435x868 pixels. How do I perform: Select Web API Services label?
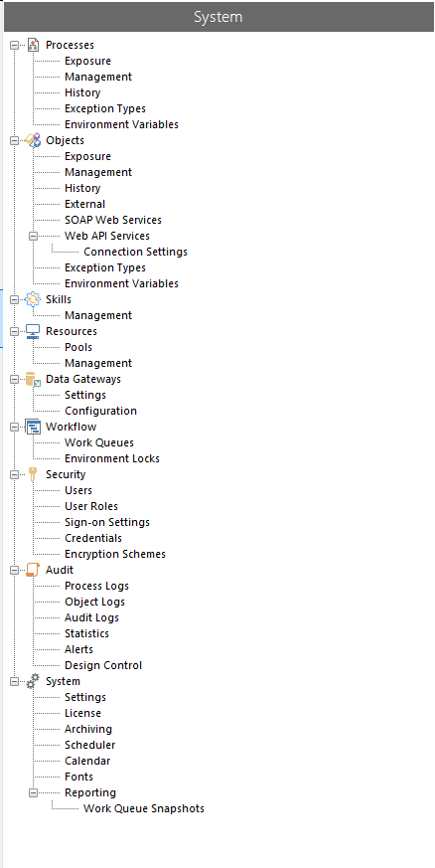(107, 236)
